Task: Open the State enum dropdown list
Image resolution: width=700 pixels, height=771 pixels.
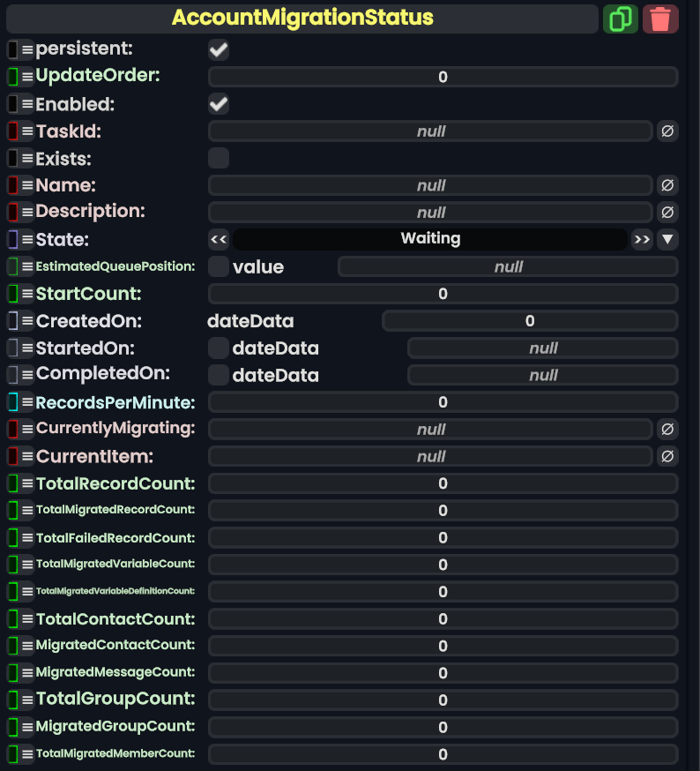Action: point(667,239)
